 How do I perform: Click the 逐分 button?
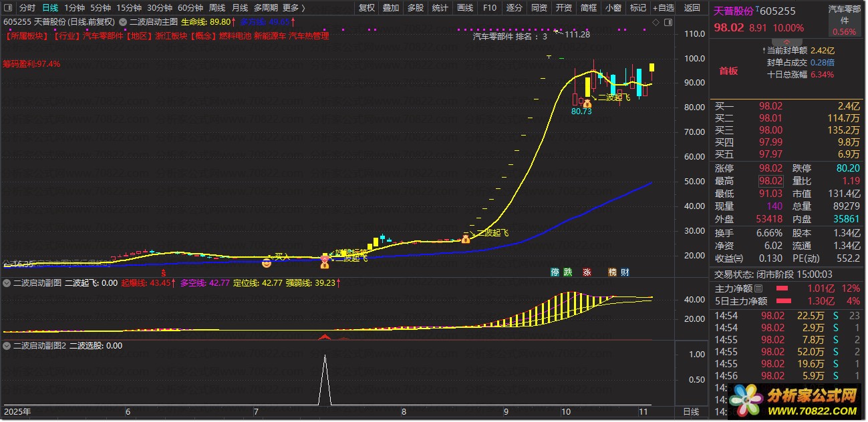click(515, 8)
